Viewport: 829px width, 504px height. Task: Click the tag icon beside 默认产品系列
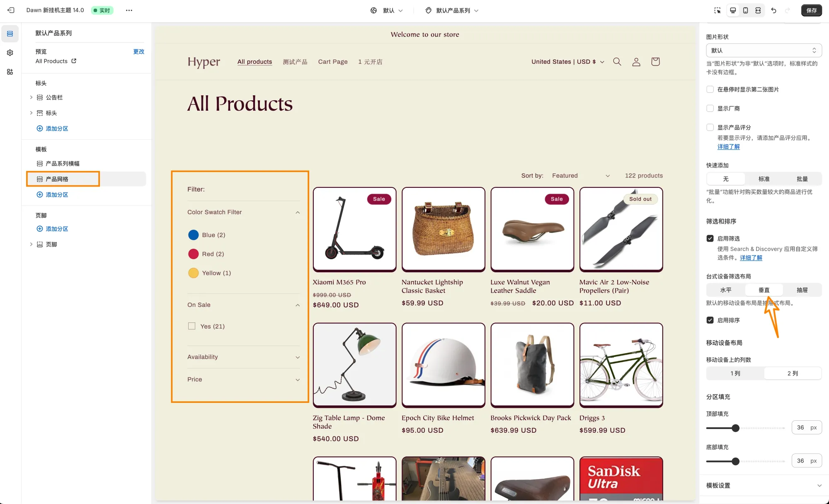click(428, 10)
